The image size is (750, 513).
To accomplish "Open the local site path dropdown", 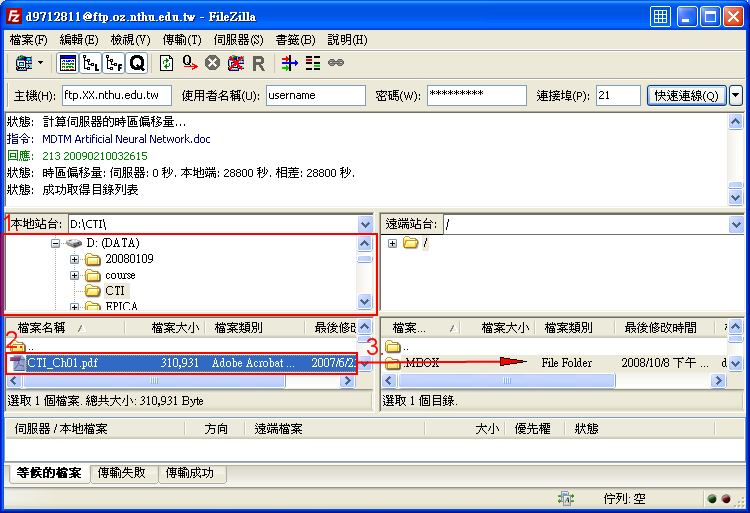I will (x=365, y=225).
